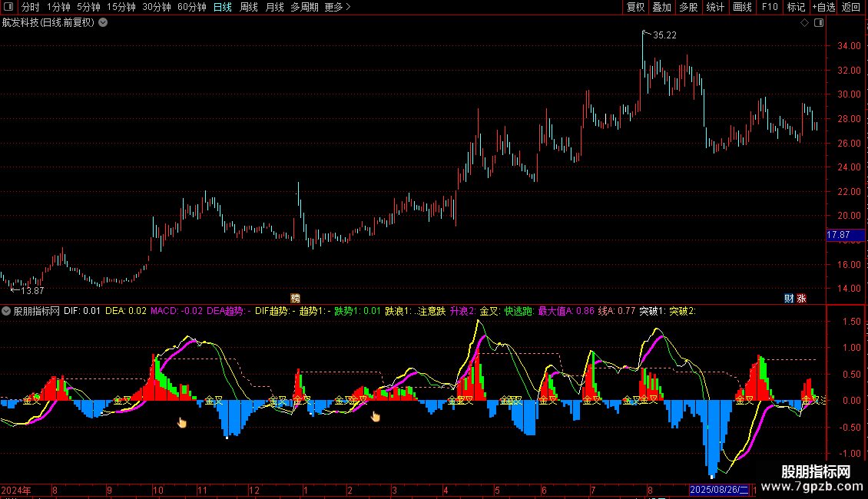This screenshot has width=868, height=499.
Task: Expand dropdown next to 航发科技 title
Action: click(103, 23)
